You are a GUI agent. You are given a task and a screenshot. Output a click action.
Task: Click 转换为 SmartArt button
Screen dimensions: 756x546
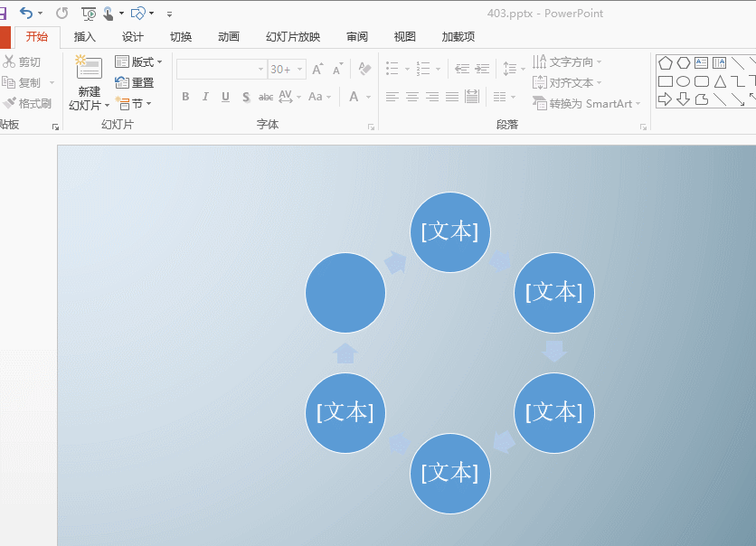click(586, 103)
